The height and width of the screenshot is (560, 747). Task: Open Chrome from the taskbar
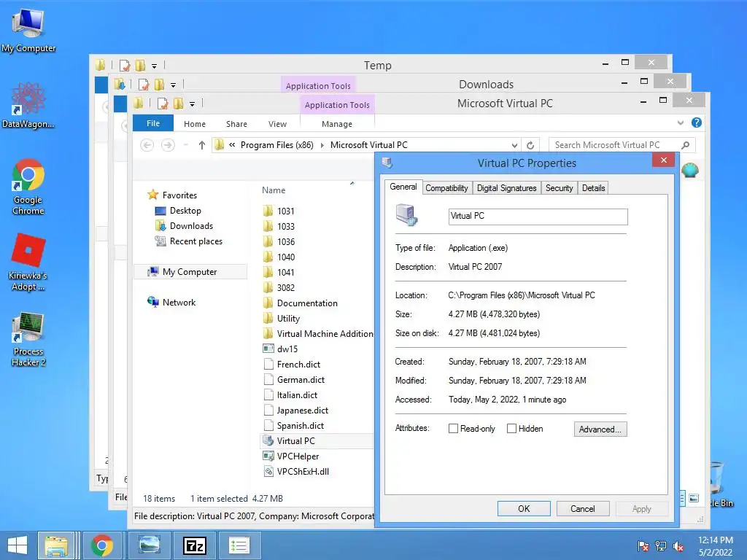(102, 545)
